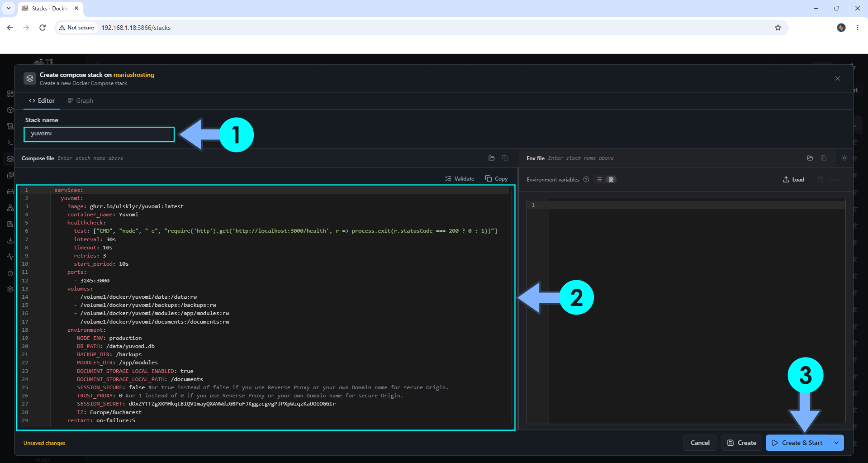Select the Stacks - Dockhand browser tab

[x=50, y=8]
